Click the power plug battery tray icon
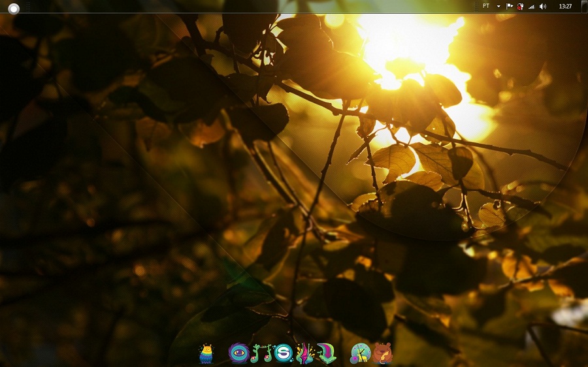 (x=521, y=6)
